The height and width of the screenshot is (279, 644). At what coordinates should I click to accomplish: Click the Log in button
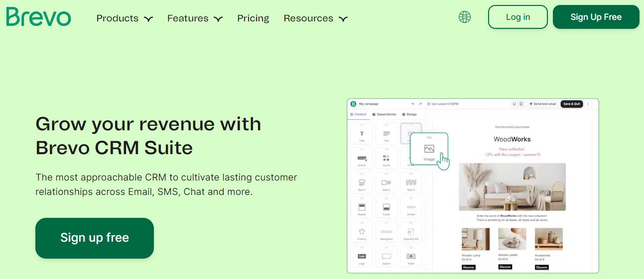pos(518,17)
